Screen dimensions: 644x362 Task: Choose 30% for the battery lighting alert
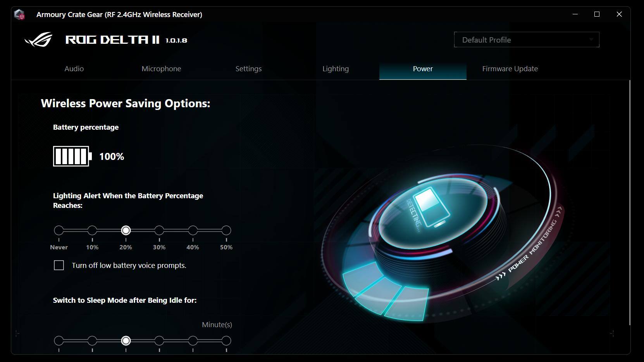pyautogui.click(x=159, y=230)
